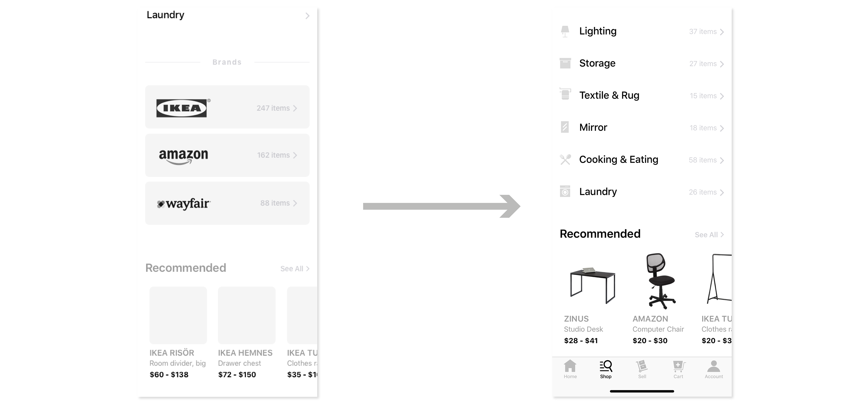Expand Lighting 37 items chevron

coord(722,32)
